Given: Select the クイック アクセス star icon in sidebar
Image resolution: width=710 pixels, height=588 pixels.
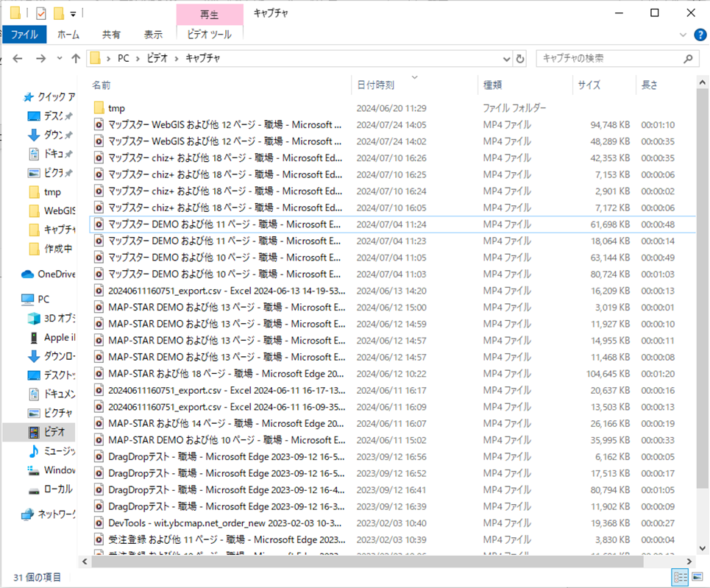Looking at the screenshot, I should [29, 97].
